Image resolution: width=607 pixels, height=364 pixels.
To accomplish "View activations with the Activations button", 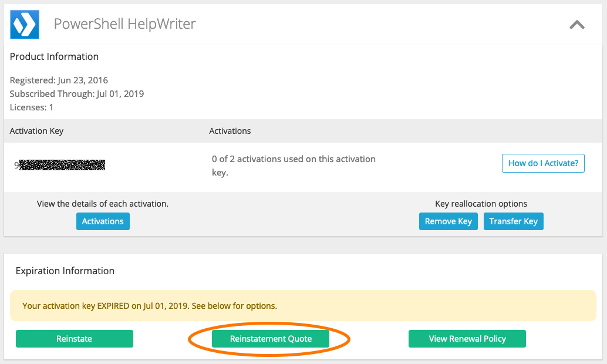I will (103, 221).
